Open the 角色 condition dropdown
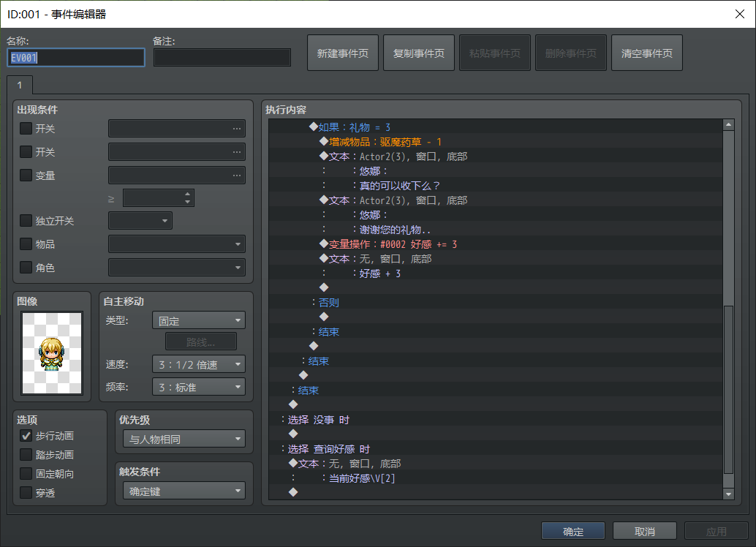The height and width of the screenshot is (547, 756). click(x=177, y=267)
